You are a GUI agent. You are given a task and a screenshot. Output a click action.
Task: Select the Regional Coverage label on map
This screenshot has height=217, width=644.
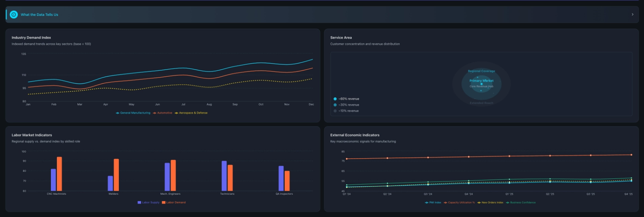click(481, 71)
